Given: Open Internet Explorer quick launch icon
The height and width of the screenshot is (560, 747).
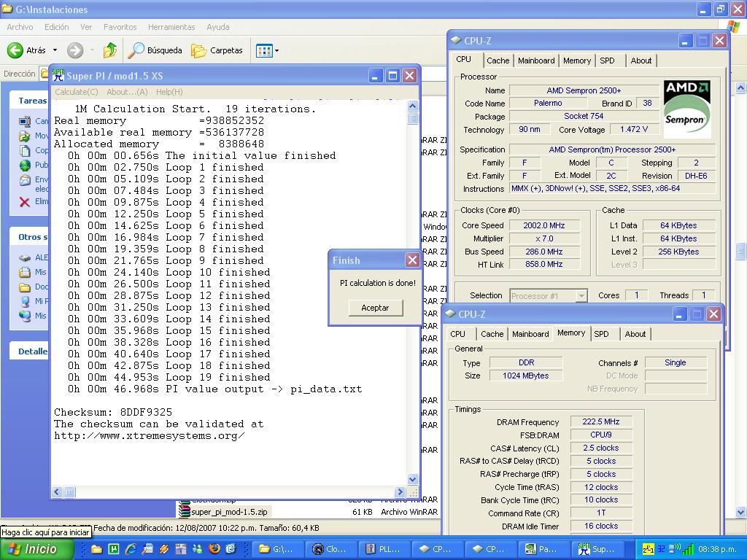Looking at the screenshot, I should tap(131, 549).
